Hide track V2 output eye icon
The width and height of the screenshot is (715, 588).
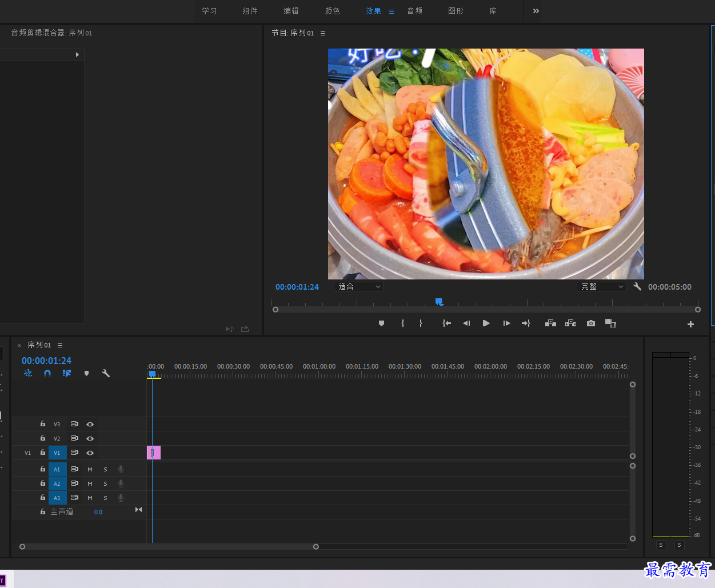pyautogui.click(x=90, y=438)
